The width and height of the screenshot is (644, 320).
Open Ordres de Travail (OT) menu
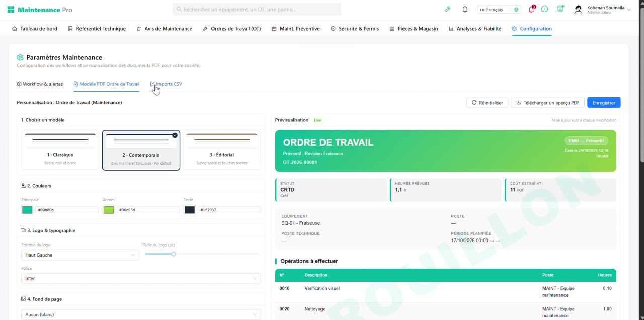(232, 29)
